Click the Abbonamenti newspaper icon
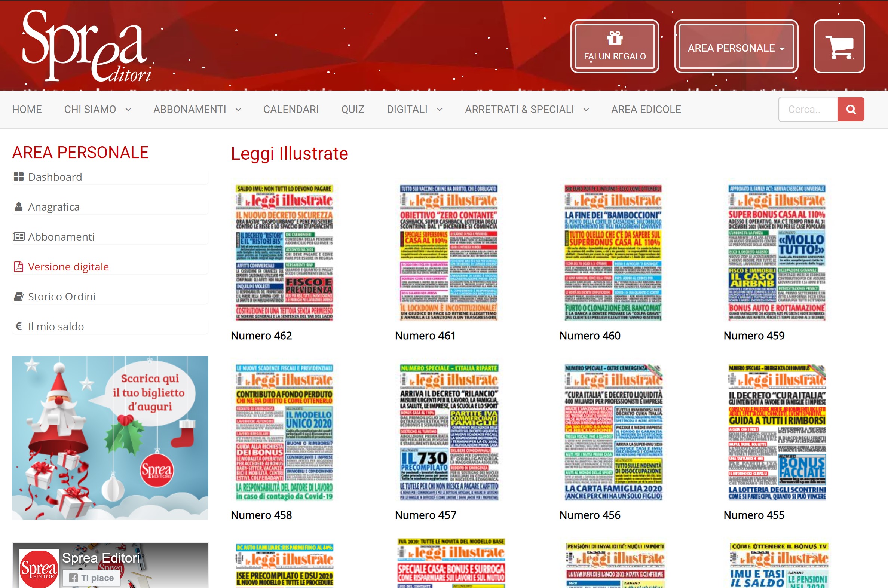This screenshot has width=888, height=588. (18, 237)
